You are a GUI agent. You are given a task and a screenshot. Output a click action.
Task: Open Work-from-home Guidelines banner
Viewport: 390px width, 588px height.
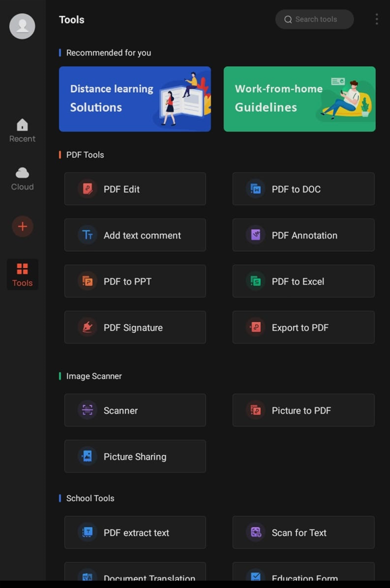300,99
